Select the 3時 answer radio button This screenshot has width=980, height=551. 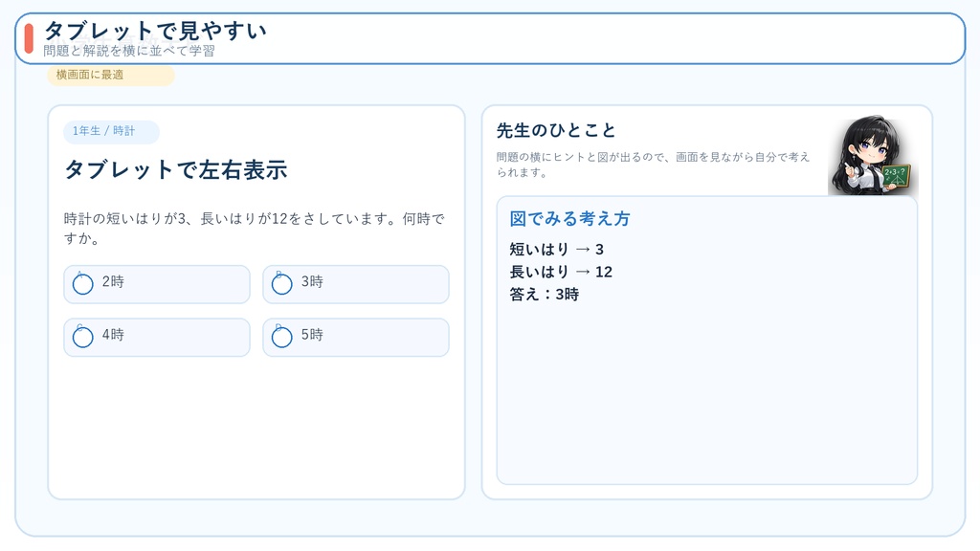(282, 283)
